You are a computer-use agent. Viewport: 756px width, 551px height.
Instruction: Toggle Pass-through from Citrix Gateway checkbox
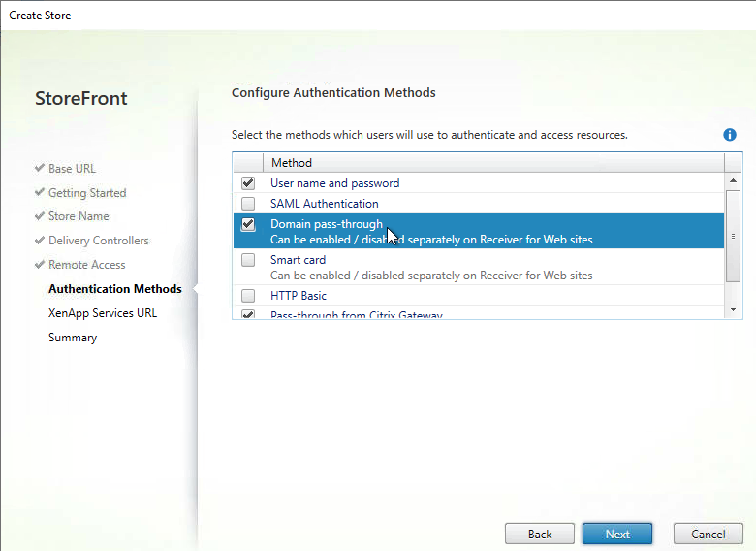click(x=248, y=314)
